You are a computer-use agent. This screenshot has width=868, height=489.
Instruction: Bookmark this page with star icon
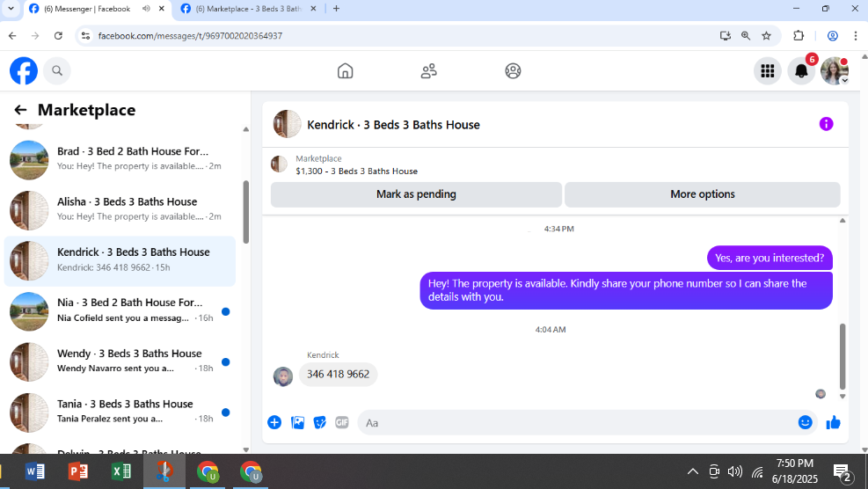tap(766, 36)
